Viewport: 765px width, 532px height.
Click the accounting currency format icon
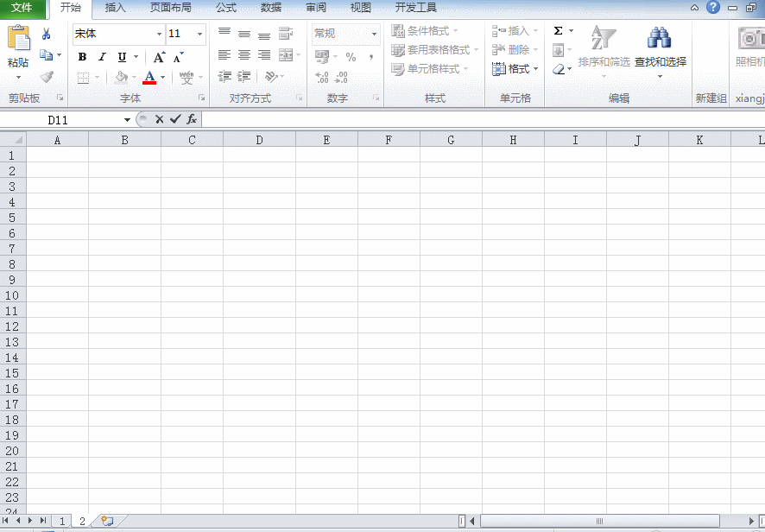point(322,57)
